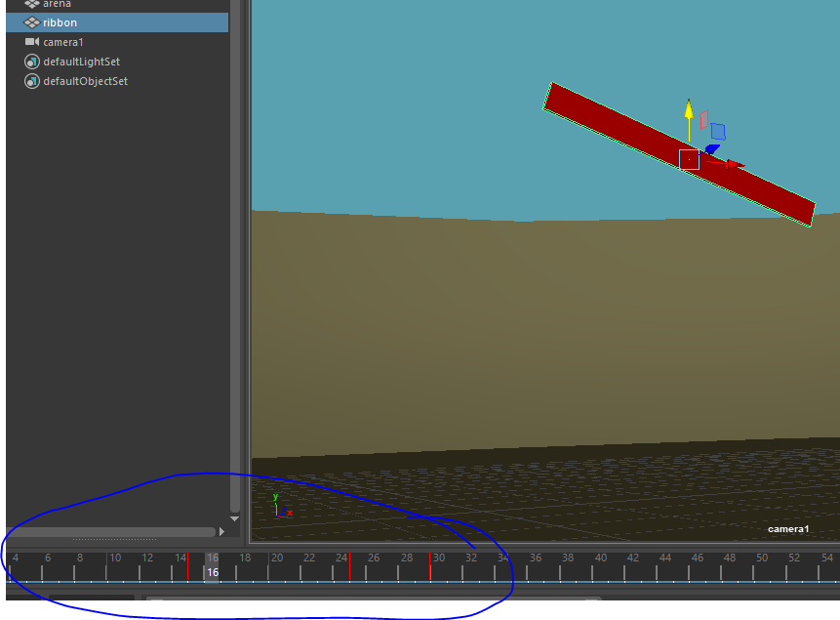Jump to frame 48 on the timeline
Screen dimensions: 840x620
730,558
